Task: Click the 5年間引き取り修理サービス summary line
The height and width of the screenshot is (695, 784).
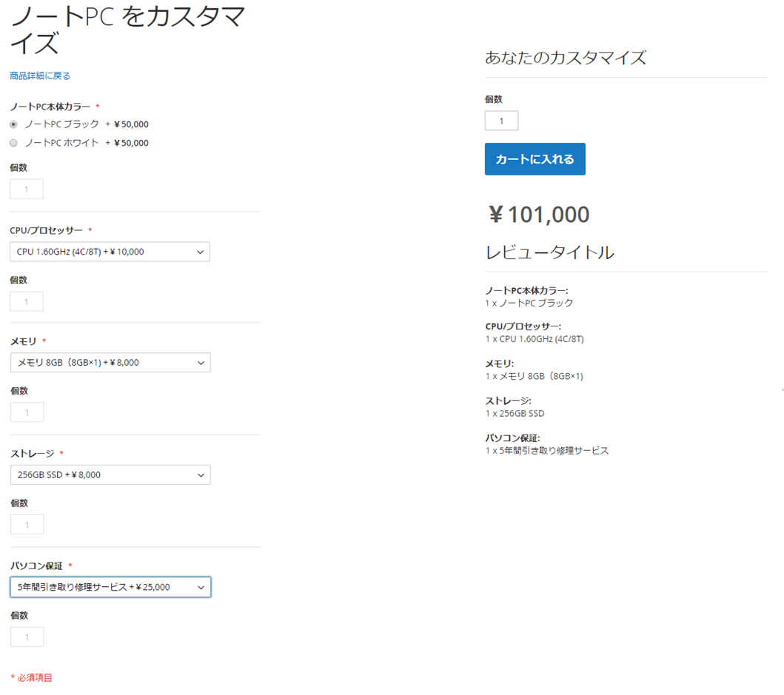Action: coord(547,451)
